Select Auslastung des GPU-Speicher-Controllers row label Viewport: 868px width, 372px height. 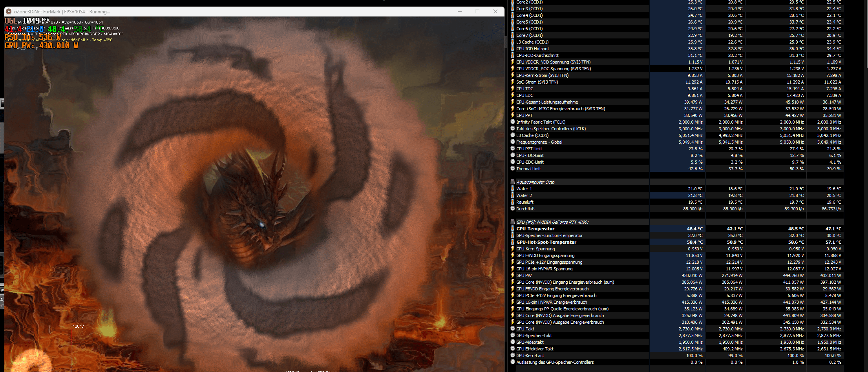tap(555, 362)
